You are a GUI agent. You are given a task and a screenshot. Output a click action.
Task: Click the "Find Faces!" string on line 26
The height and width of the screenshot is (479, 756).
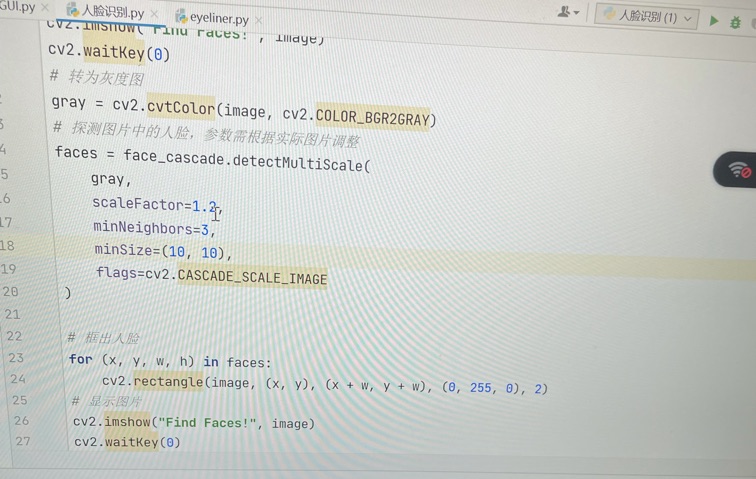coord(206,423)
